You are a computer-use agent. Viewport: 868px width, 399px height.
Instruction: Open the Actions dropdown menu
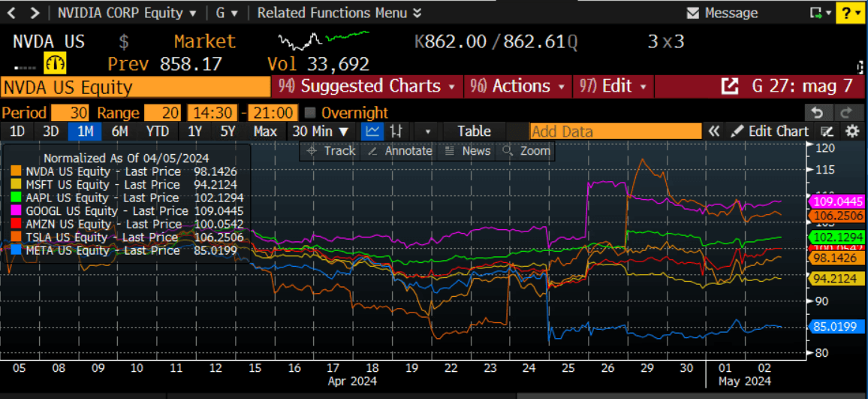518,86
